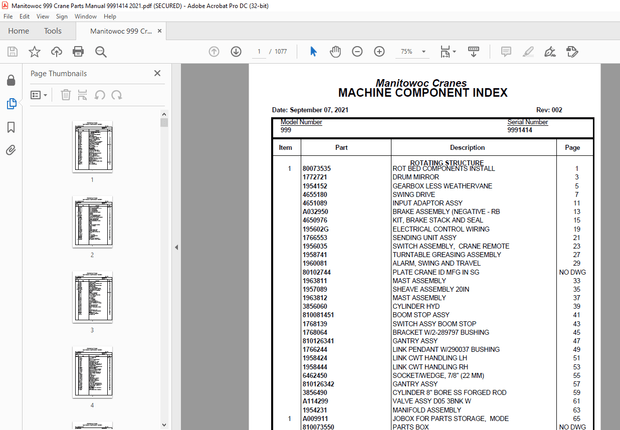Bookmark this file with the star icon

tap(34, 51)
